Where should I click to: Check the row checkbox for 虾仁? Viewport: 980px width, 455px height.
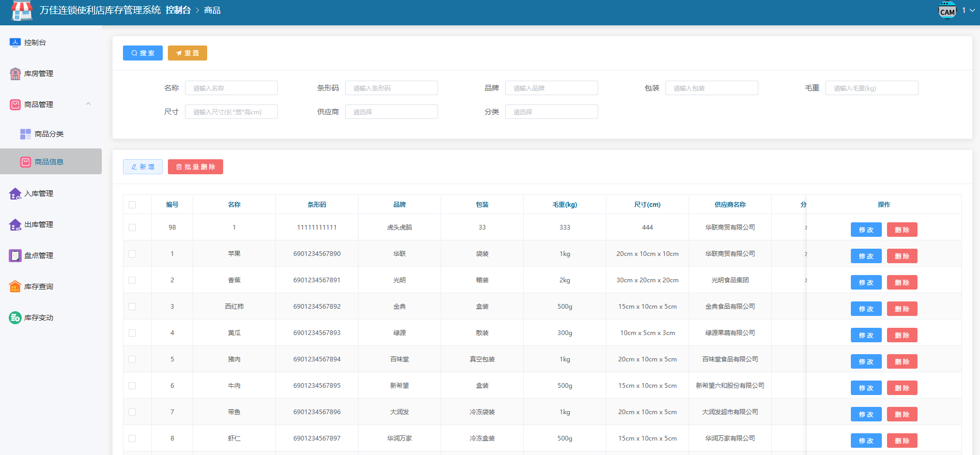click(132, 438)
